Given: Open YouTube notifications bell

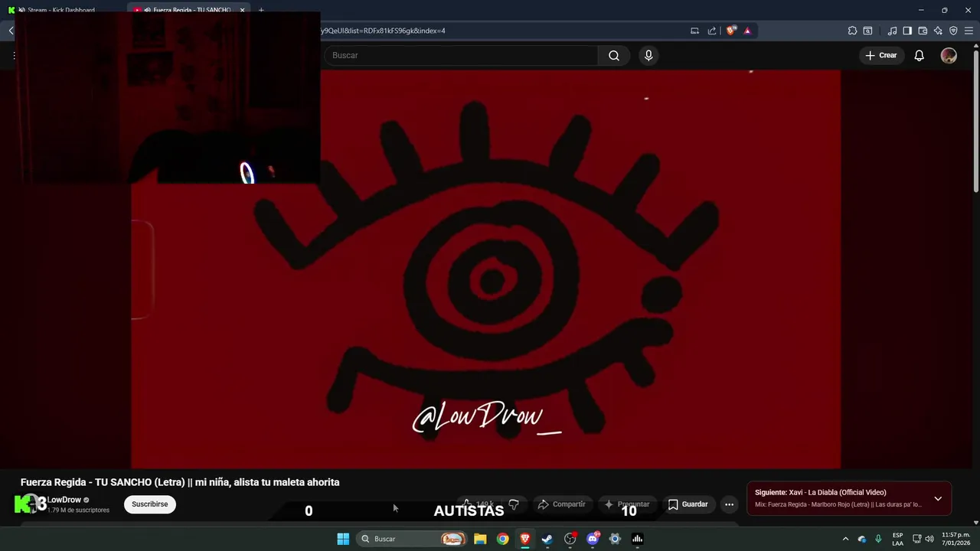Looking at the screenshot, I should click(x=919, y=55).
